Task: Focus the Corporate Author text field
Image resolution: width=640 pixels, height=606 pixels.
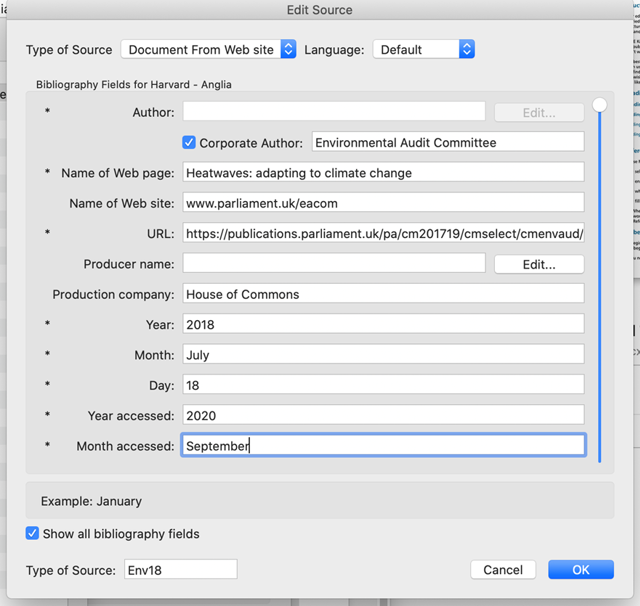Action: [x=448, y=142]
